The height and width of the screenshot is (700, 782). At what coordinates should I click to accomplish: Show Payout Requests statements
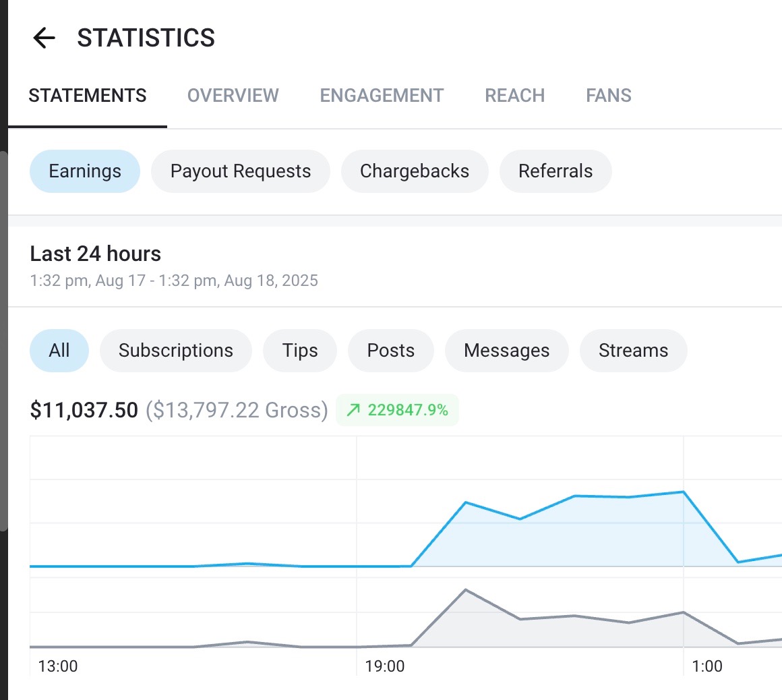(x=241, y=171)
